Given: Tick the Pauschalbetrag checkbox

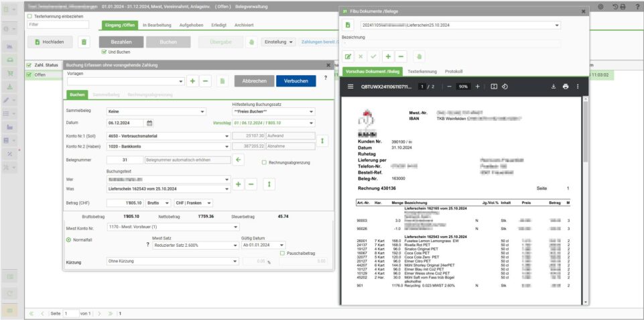Looking at the screenshot, I should [282, 254].
